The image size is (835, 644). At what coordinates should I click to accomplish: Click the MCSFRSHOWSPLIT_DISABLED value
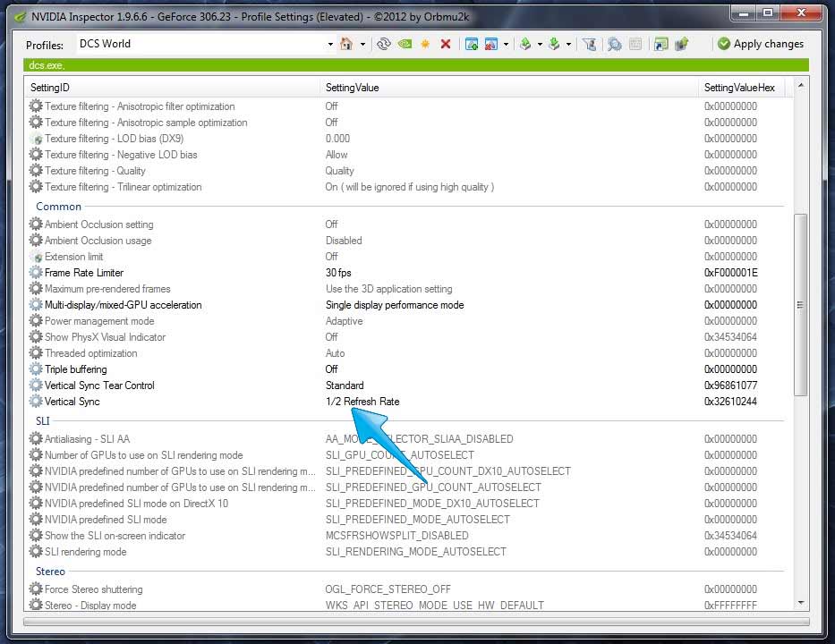coord(396,536)
